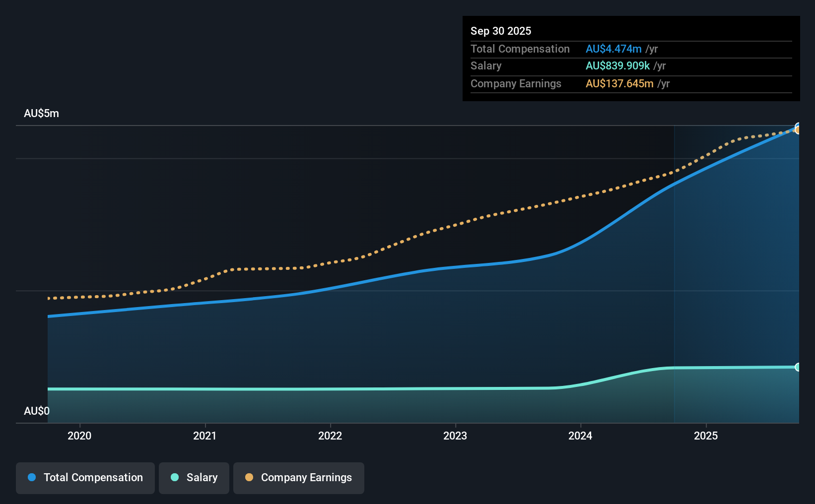Select the orange Company Earnings endpoint marker
Viewport: 815px width, 504px height.
pyautogui.click(x=798, y=130)
